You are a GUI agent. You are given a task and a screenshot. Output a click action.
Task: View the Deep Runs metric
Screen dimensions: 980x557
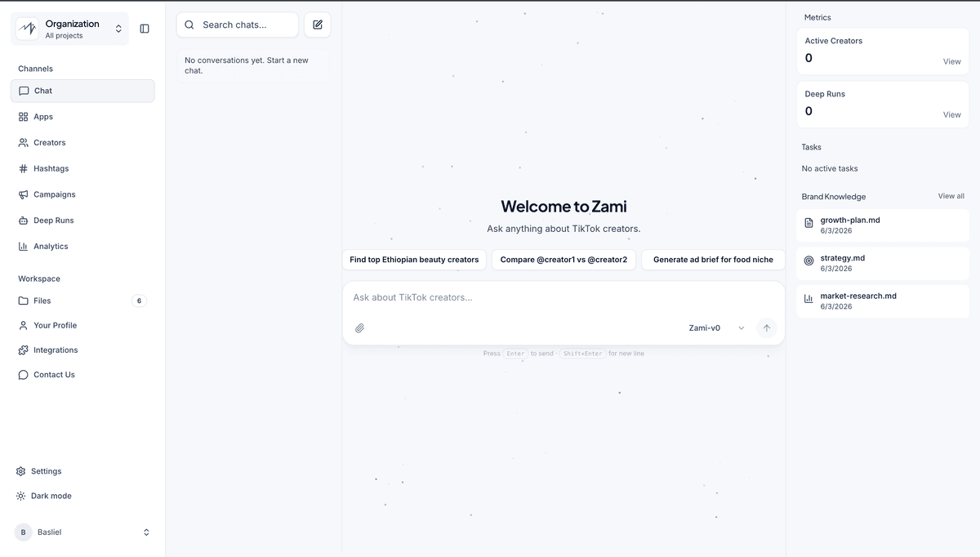[952, 114]
